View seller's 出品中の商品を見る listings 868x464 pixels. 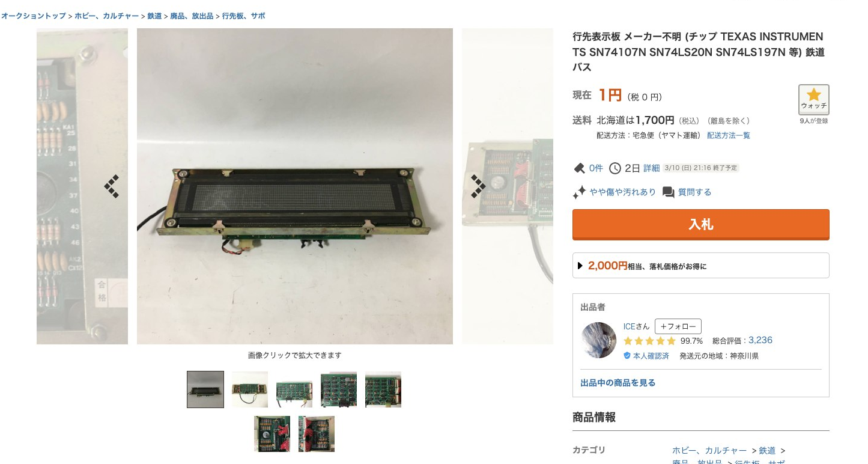click(618, 383)
